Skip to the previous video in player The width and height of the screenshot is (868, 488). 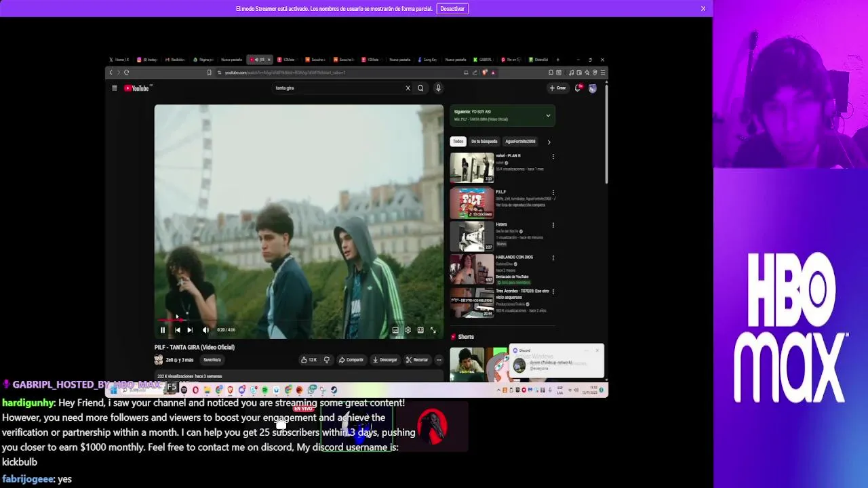pyautogui.click(x=177, y=330)
